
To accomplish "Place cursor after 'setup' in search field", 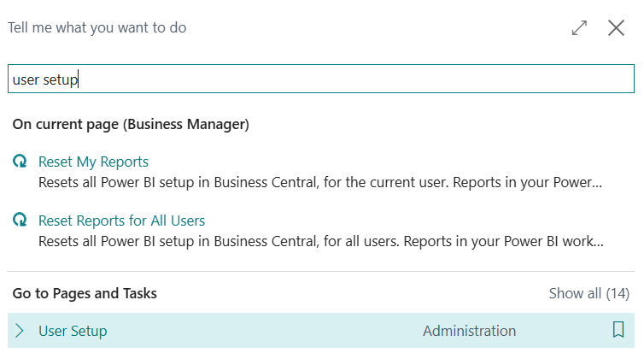I will (79, 79).
